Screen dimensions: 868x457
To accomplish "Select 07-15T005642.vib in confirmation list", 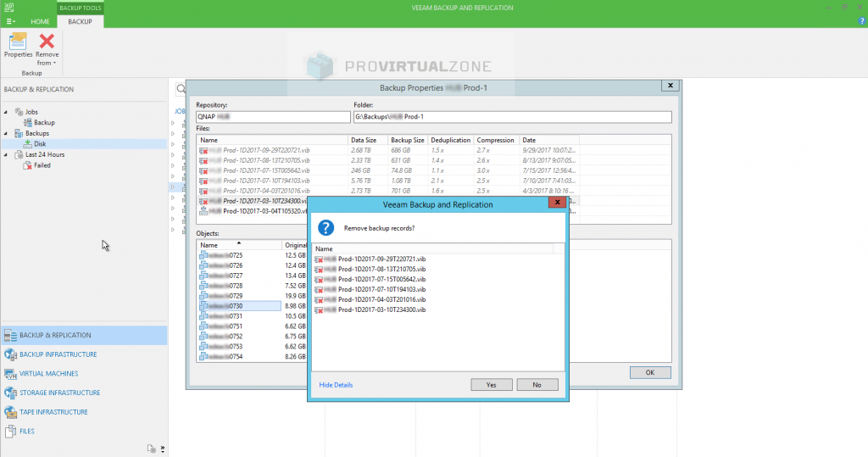I will pyautogui.click(x=370, y=279).
